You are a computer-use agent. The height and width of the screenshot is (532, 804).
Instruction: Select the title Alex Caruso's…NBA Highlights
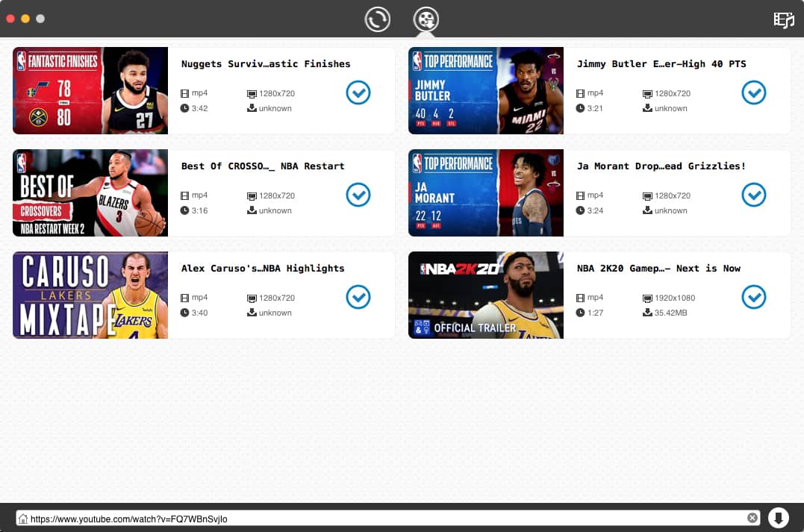click(263, 268)
